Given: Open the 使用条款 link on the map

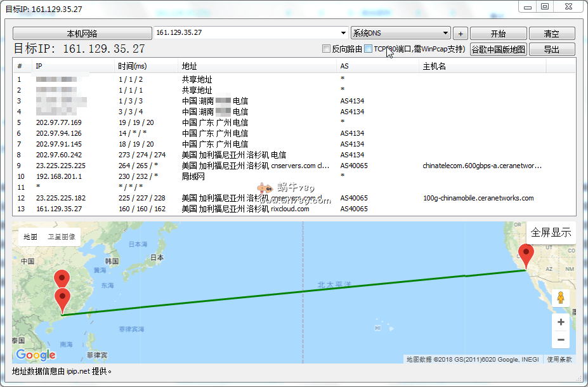Looking at the screenshot, I should click(559, 360).
